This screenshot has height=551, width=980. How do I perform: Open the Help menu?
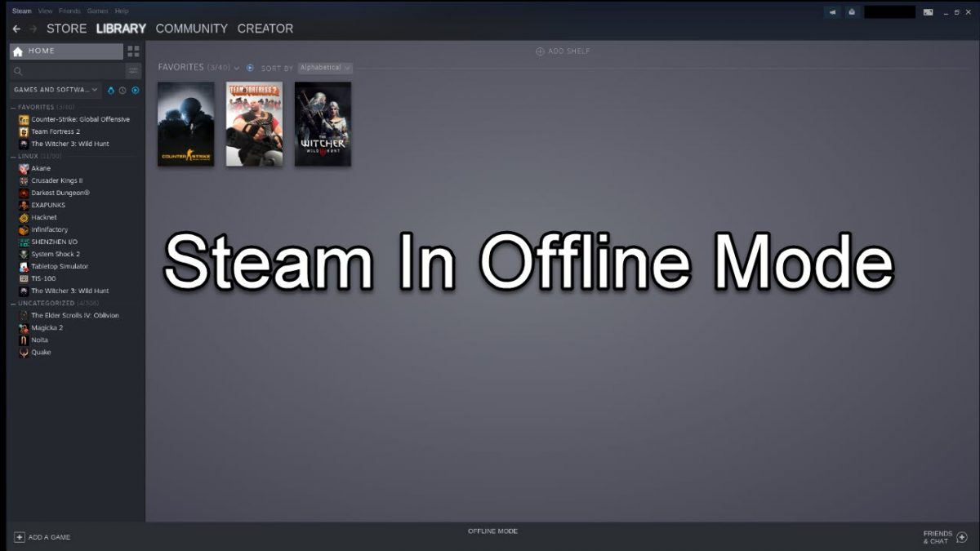point(122,11)
